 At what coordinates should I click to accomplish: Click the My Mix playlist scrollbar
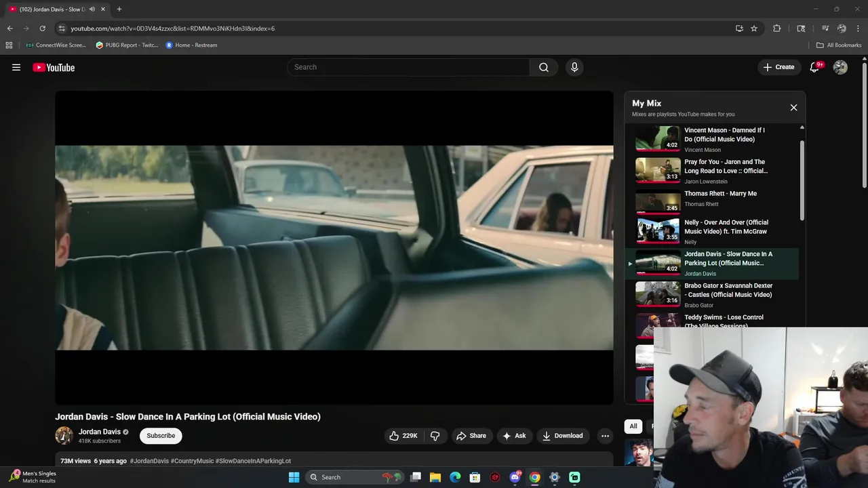click(x=802, y=180)
